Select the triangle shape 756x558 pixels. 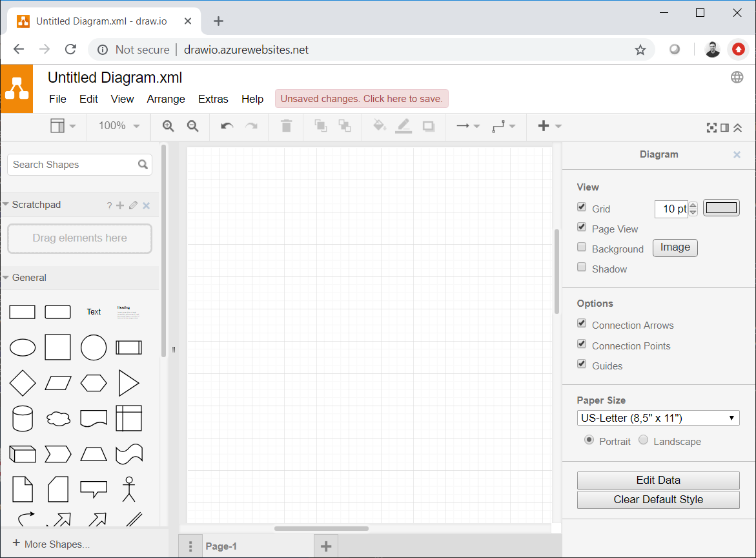pos(128,384)
